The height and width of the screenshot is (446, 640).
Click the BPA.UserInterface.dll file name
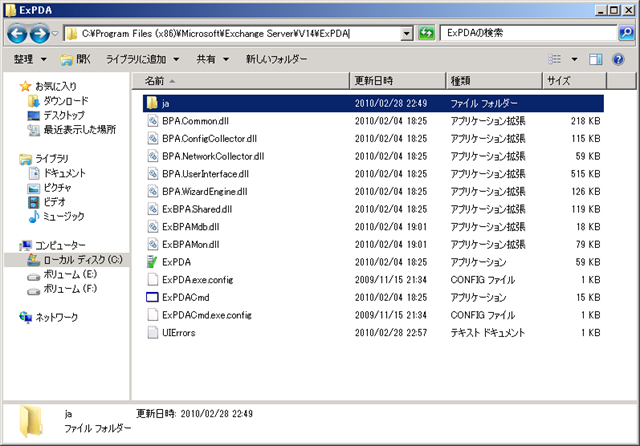pos(205,174)
